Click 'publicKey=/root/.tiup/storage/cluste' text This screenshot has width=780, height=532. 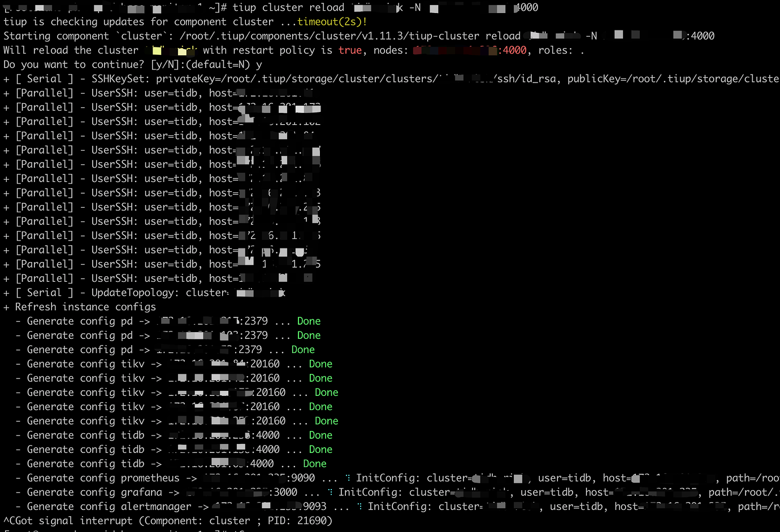tap(673, 79)
